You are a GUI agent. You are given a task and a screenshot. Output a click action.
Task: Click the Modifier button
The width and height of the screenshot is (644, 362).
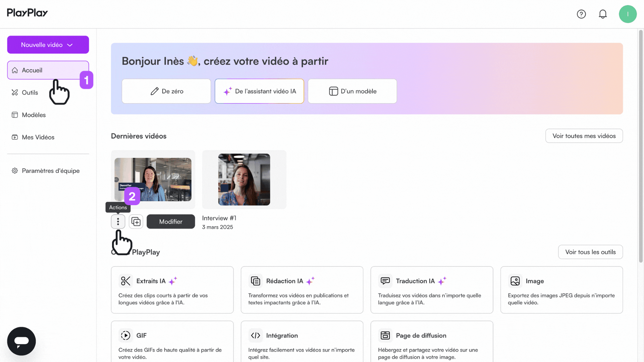tap(171, 222)
